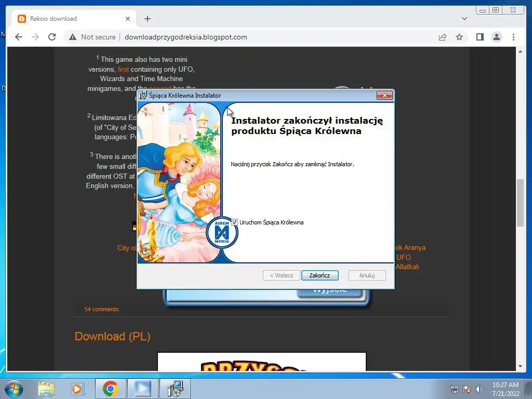532x399 pixels.
Task: Open the Windows Start menu
Action: tap(14, 389)
